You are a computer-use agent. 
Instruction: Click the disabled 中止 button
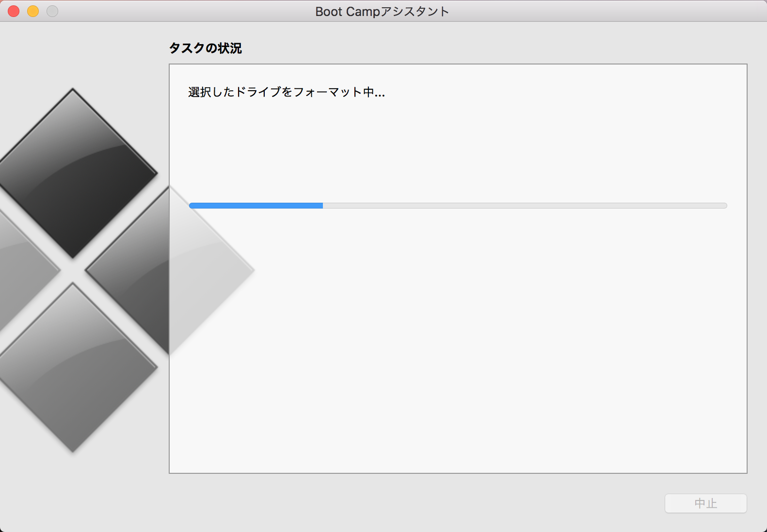(705, 503)
